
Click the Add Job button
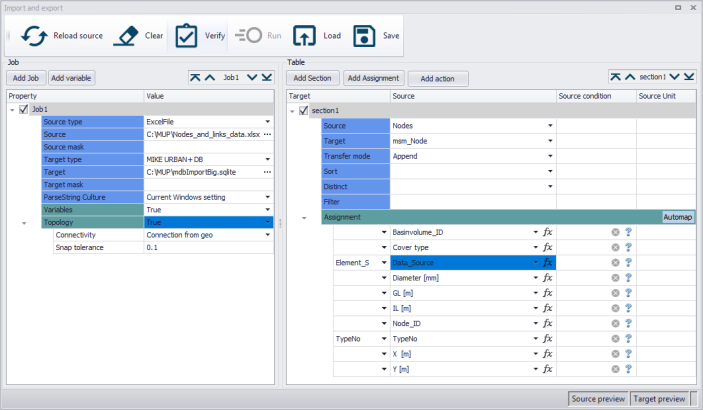coord(26,78)
